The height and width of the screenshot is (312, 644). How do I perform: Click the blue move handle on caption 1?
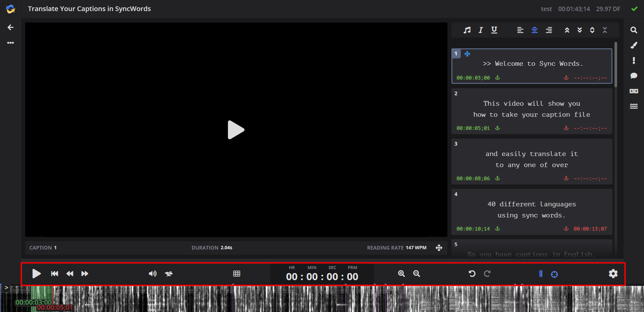tap(467, 54)
